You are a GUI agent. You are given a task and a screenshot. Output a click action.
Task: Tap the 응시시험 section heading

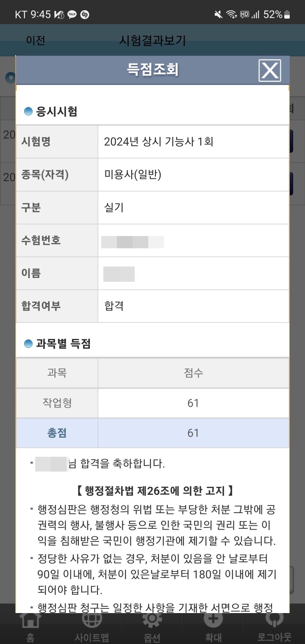click(51, 111)
